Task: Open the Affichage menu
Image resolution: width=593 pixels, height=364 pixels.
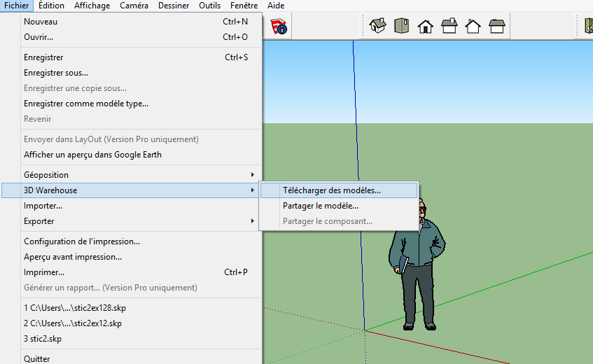Action: coord(92,6)
